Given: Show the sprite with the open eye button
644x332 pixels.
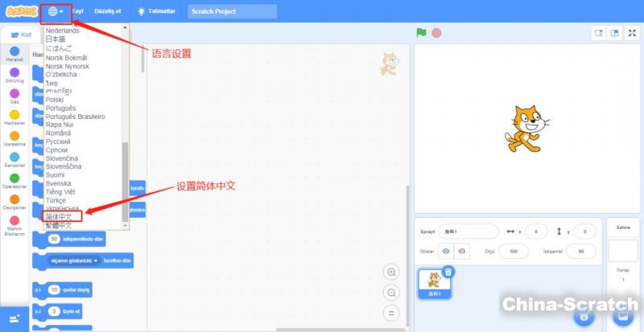Looking at the screenshot, I should (x=444, y=252).
